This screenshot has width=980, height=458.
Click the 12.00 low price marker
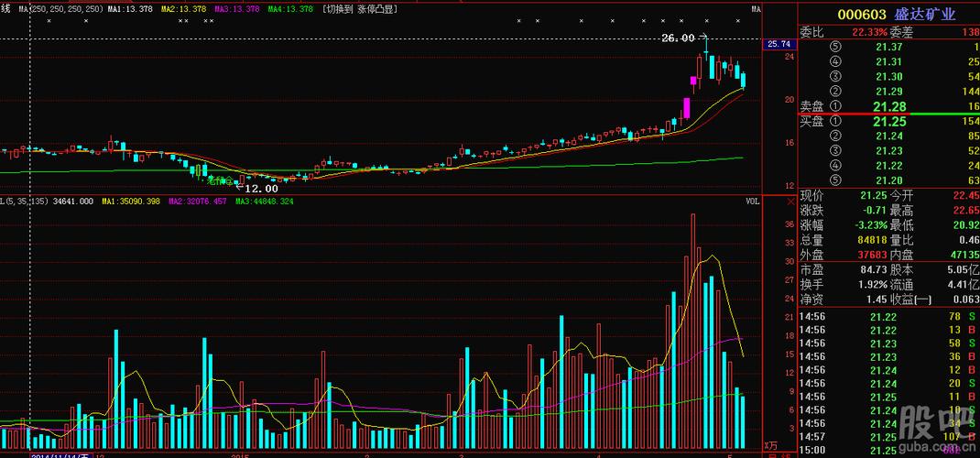point(261,188)
